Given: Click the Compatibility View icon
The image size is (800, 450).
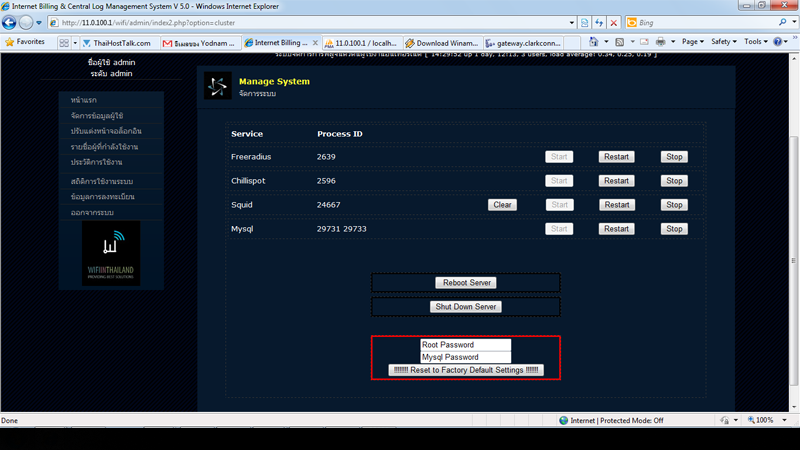Looking at the screenshot, I should 585,23.
